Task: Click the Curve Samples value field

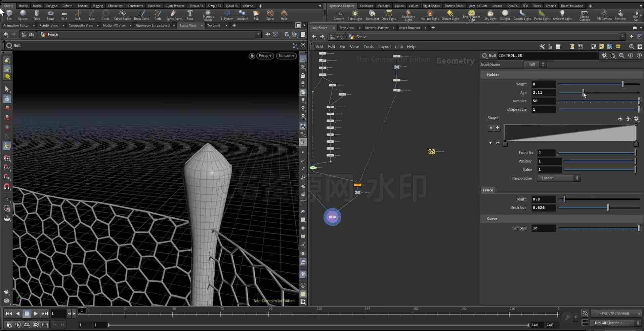Action: [543, 228]
